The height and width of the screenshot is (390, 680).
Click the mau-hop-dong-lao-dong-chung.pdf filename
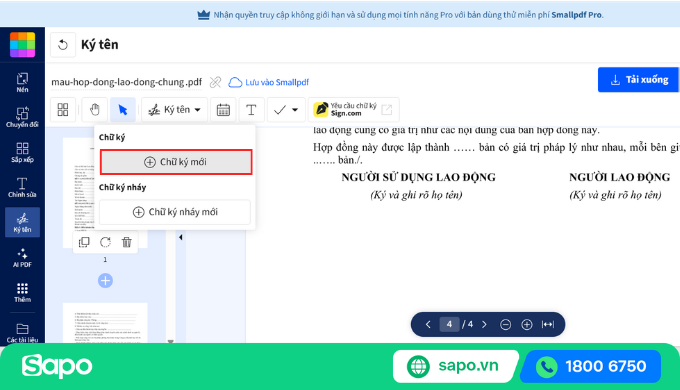point(127,82)
